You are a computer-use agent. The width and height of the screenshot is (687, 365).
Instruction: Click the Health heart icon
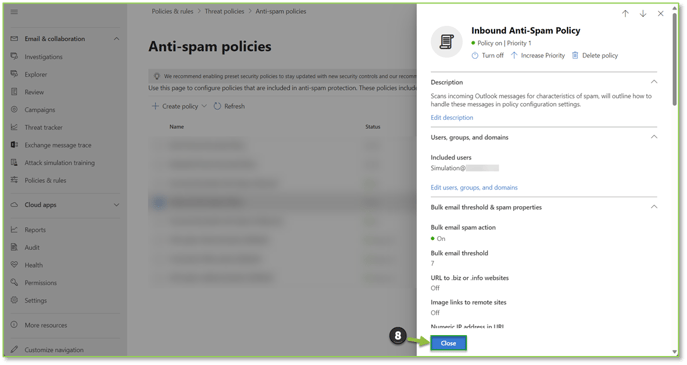pyautogui.click(x=14, y=265)
